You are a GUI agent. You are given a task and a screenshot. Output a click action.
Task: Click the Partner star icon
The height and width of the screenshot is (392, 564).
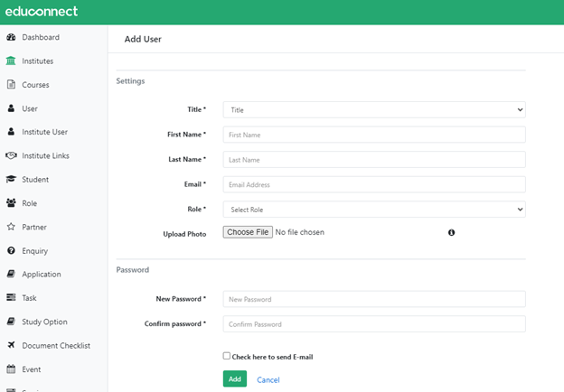pyautogui.click(x=11, y=227)
